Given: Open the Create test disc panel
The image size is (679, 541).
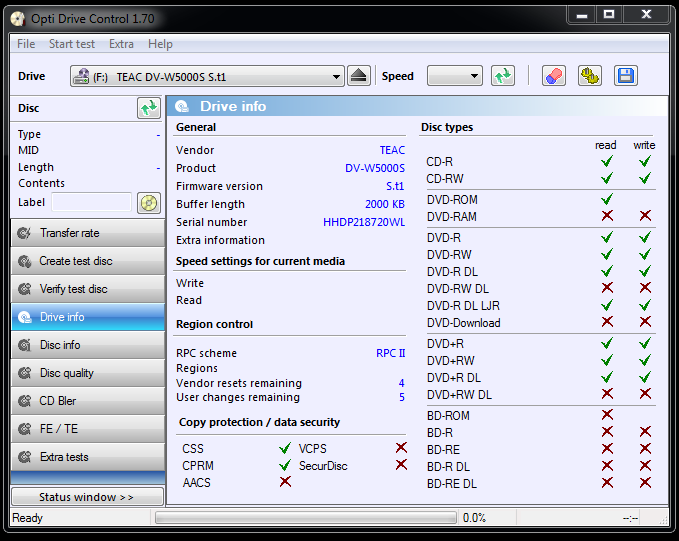Looking at the screenshot, I should click(88, 261).
